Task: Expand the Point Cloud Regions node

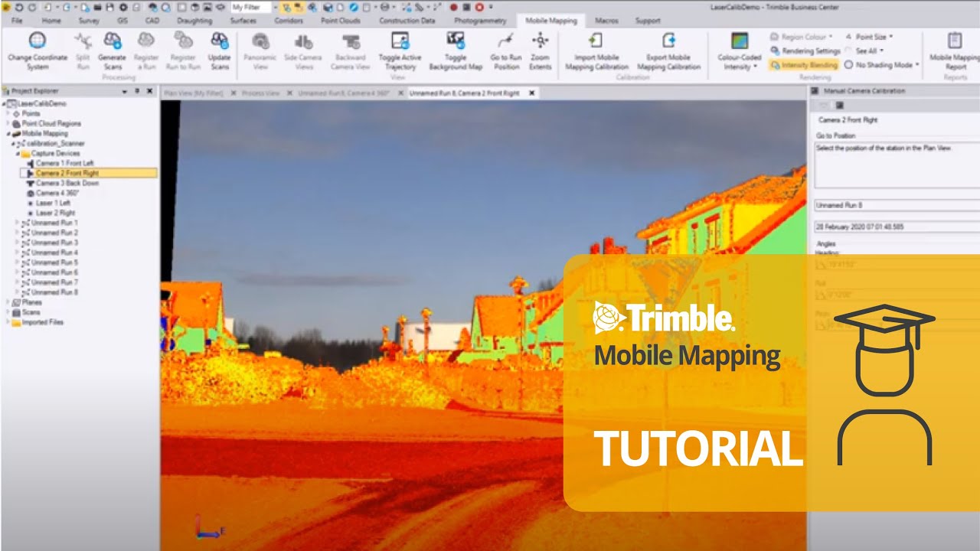Action: [x=8, y=123]
